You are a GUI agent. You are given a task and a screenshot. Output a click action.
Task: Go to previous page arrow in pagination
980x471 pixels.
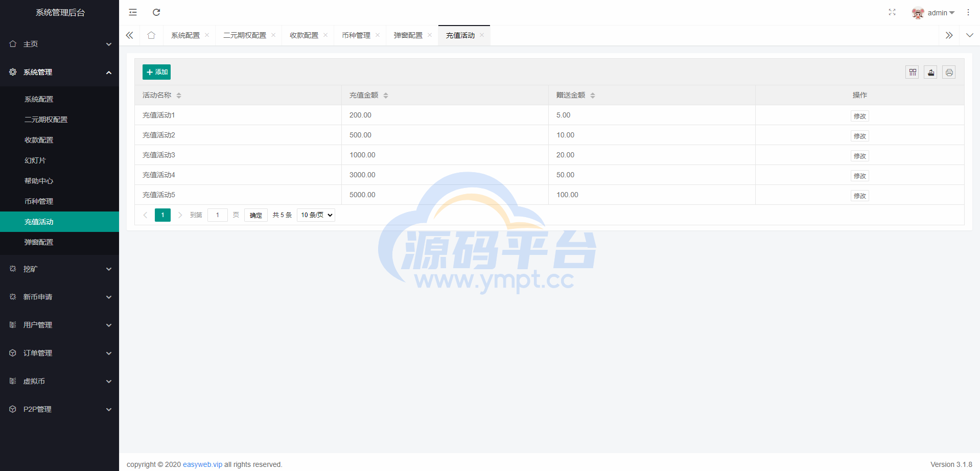pos(145,215)
